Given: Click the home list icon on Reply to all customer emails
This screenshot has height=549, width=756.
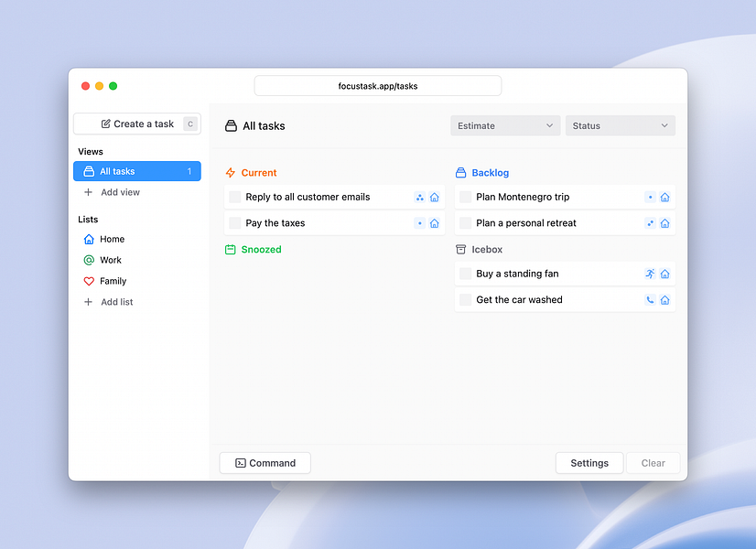Looking at the screenshot, I should point(435,197).
